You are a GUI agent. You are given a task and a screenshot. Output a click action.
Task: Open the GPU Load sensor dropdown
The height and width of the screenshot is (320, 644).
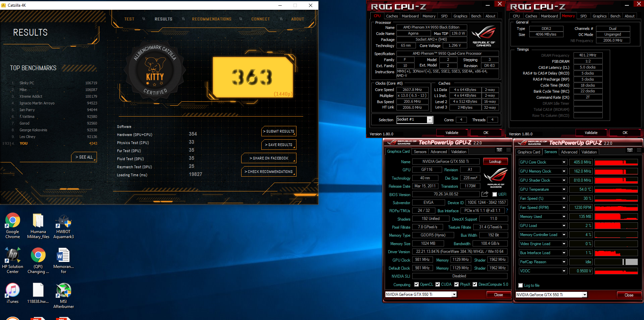(564, 226)
